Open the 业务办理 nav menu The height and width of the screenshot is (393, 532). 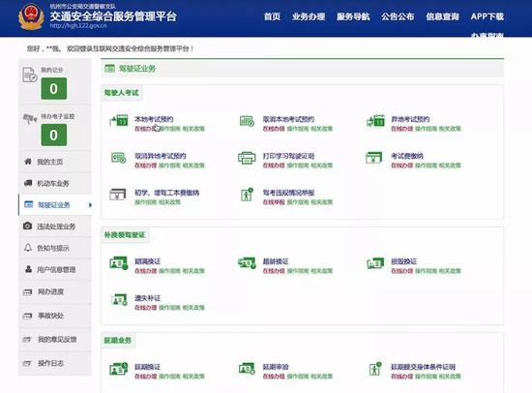click(309, 16)
